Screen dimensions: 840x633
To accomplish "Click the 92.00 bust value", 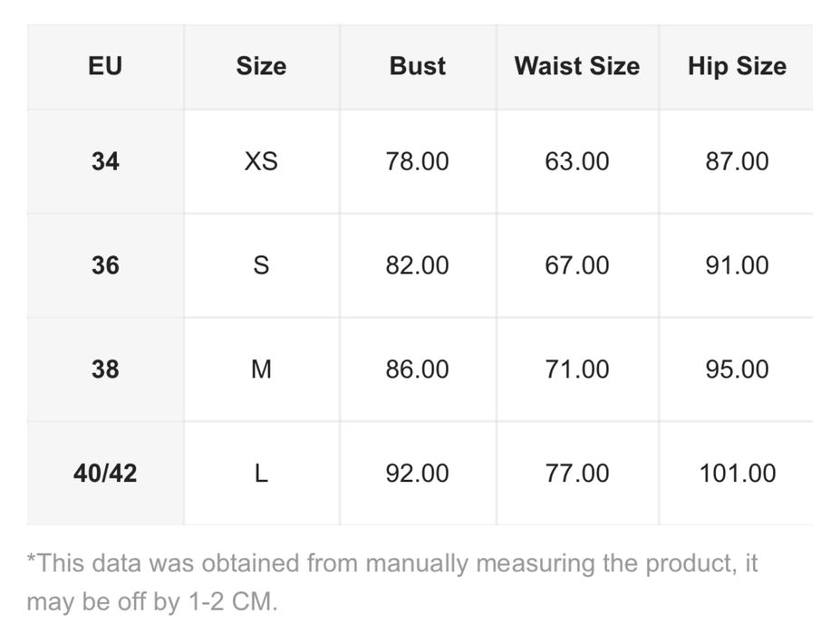I will point(417,473).
